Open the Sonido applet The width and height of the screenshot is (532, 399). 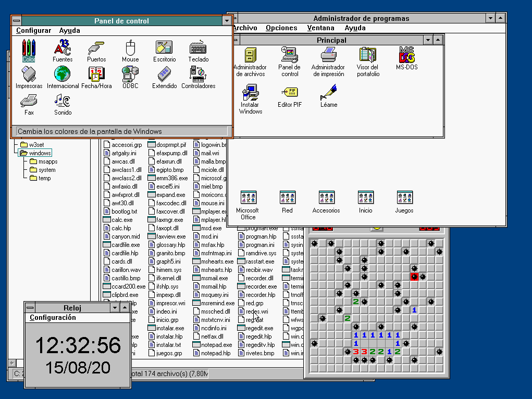pyautogui.click(x=62, y=104)
